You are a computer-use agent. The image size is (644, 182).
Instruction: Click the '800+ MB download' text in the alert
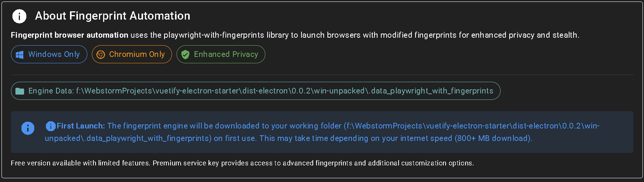coord(493,138)
